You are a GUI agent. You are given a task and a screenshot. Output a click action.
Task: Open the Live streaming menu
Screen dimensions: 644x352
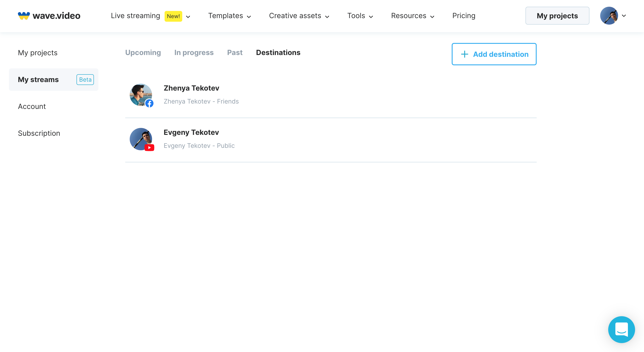[135, 16]
